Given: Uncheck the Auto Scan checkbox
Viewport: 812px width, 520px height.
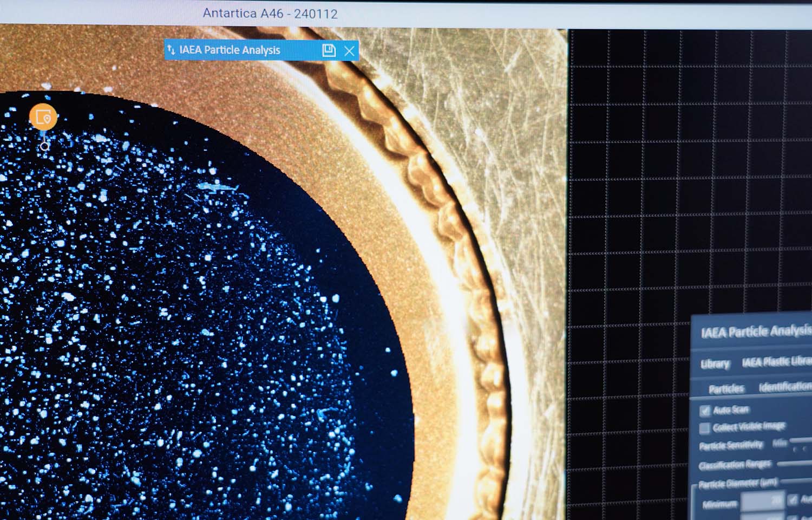Looking at the screenshot, I should [705, 410].
